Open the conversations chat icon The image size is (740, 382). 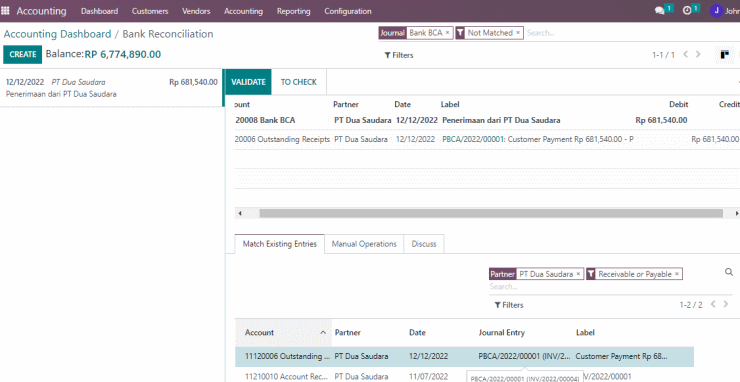(659, 11)
